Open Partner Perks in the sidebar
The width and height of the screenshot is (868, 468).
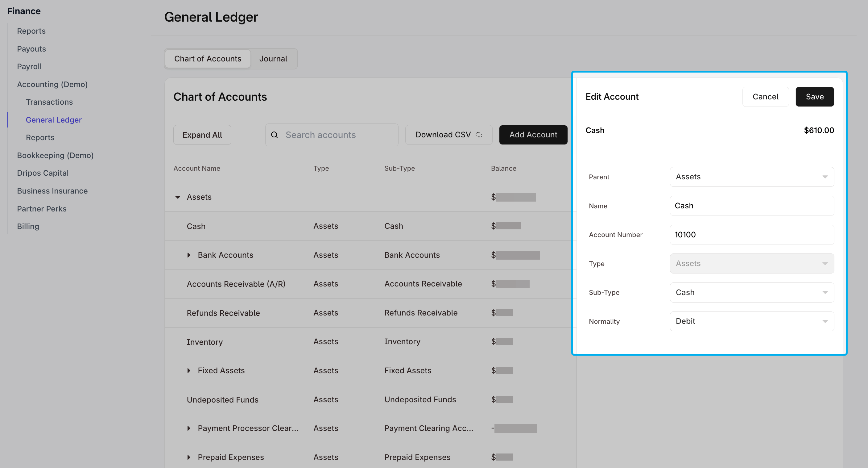[x=42, y=209]
